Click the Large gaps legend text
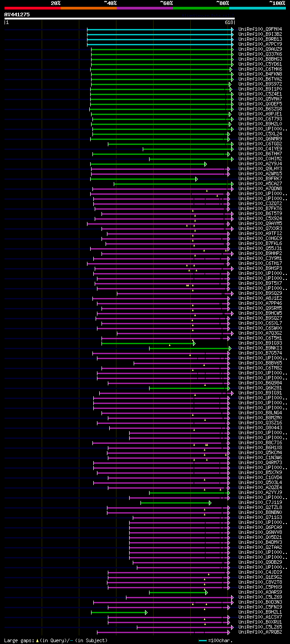This screenshot has height=644, width=290. (x=56, y=640)
